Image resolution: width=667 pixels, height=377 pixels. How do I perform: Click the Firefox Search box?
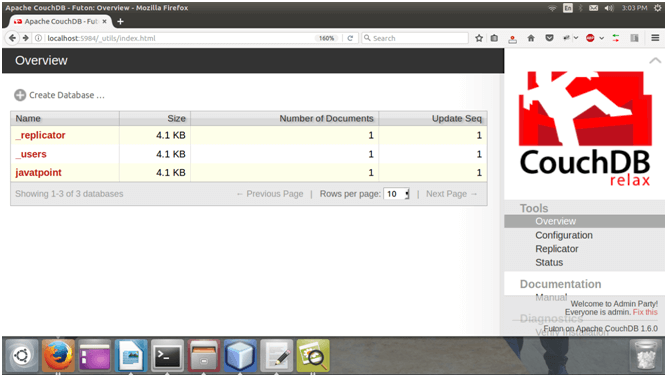click(415, 38)
